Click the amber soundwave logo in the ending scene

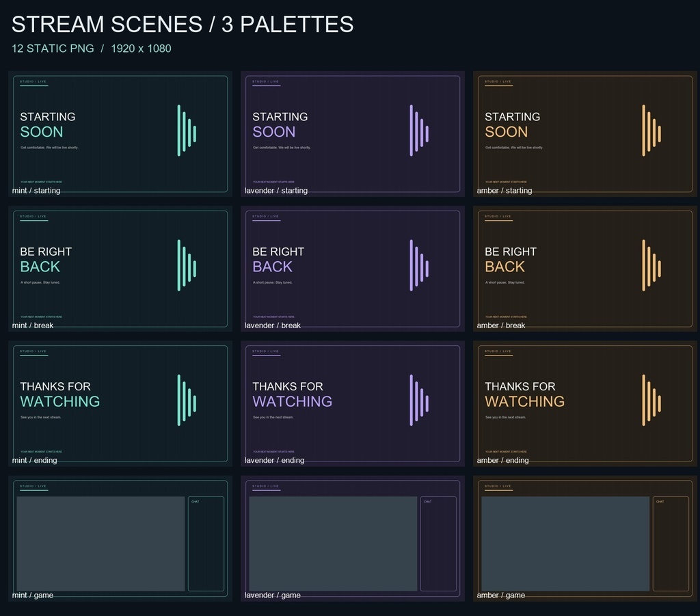(x=651, y=400)
